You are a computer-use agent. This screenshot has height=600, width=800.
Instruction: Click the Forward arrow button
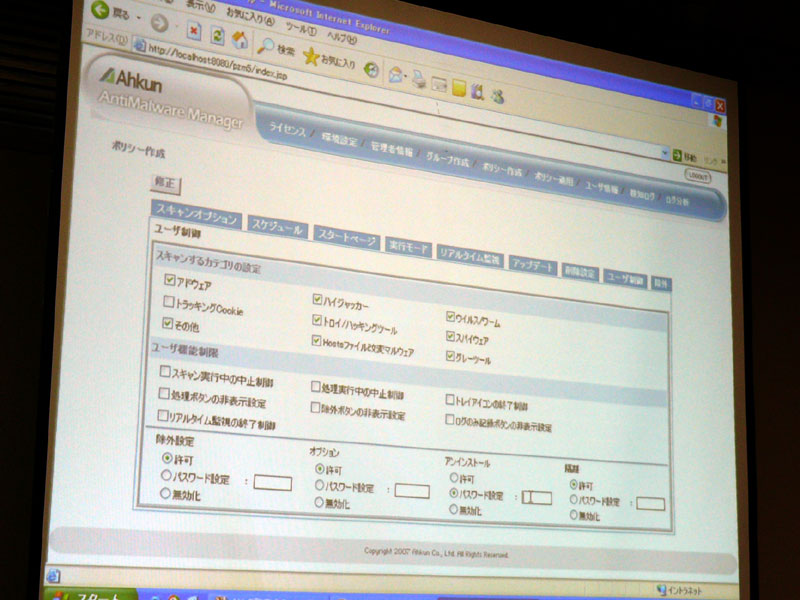(160, 22)
